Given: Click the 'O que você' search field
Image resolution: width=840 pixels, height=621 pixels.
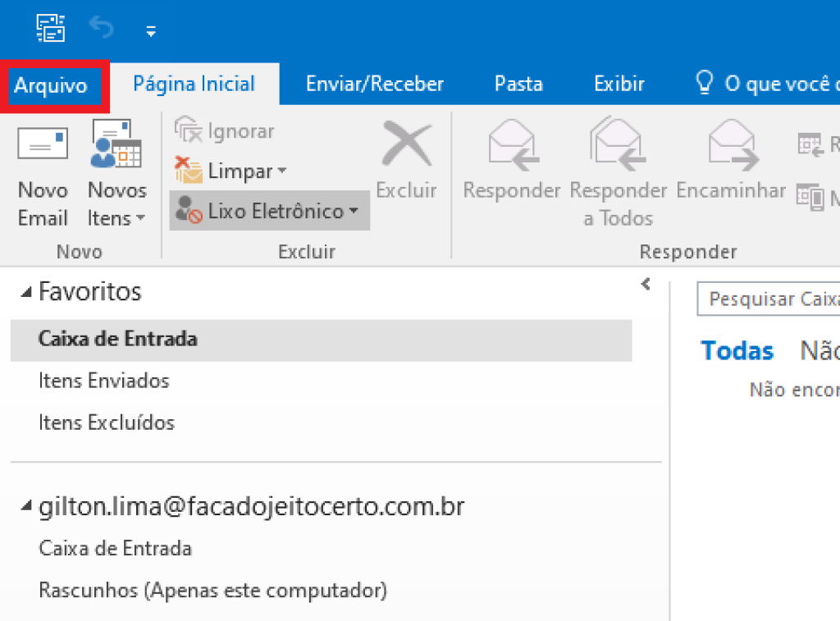Looking at the screenshot, I should pos(782,84).
